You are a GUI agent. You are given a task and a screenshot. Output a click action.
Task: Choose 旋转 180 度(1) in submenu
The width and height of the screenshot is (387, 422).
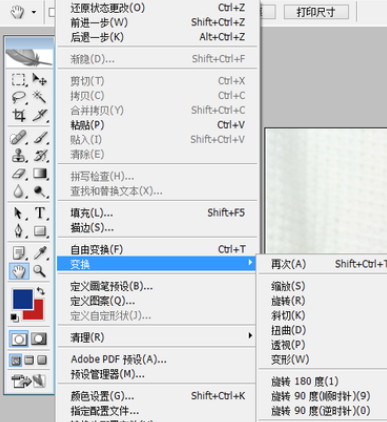305,381
